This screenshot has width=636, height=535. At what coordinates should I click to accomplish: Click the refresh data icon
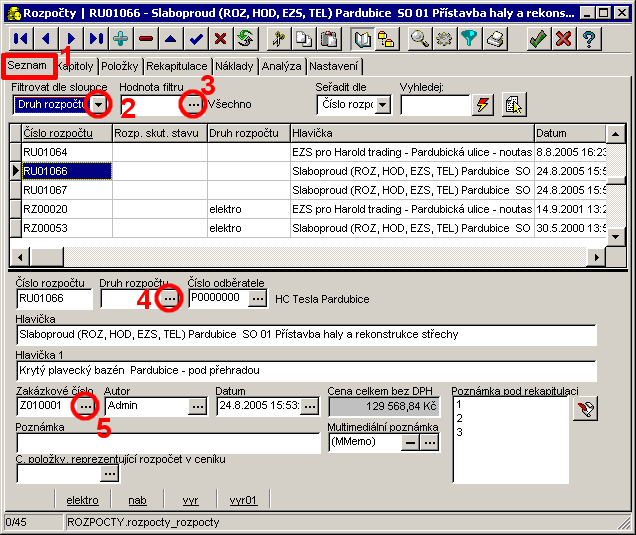245,39
